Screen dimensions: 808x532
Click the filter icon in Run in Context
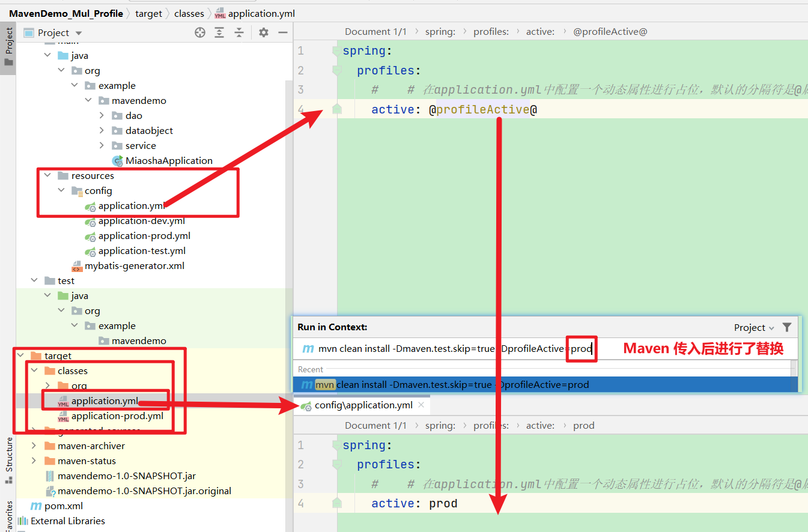[x=787, y=327]
